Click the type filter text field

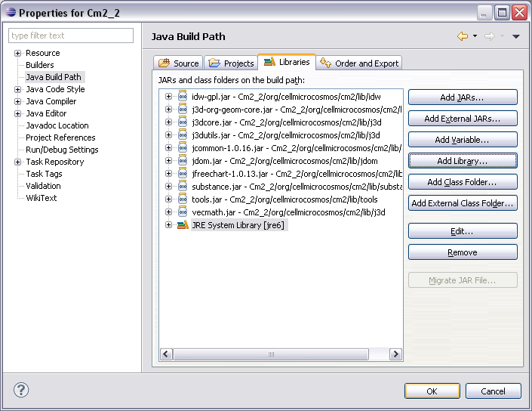(x=71, y=36)
